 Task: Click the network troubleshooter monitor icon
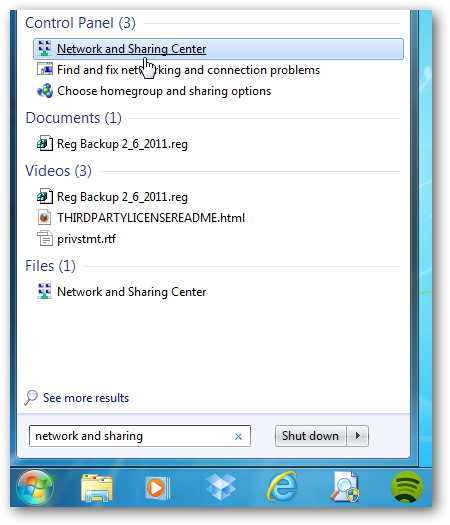[x=45, y=70]
